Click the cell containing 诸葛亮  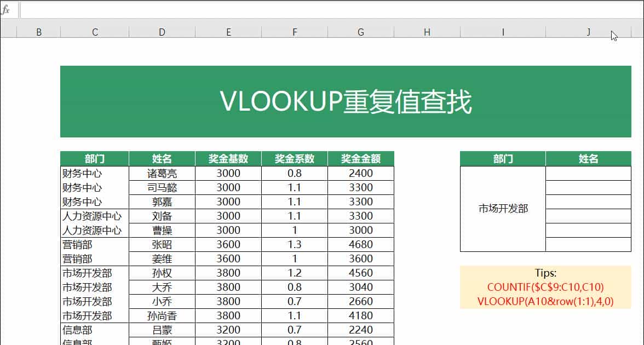click(x=162, y=173)
